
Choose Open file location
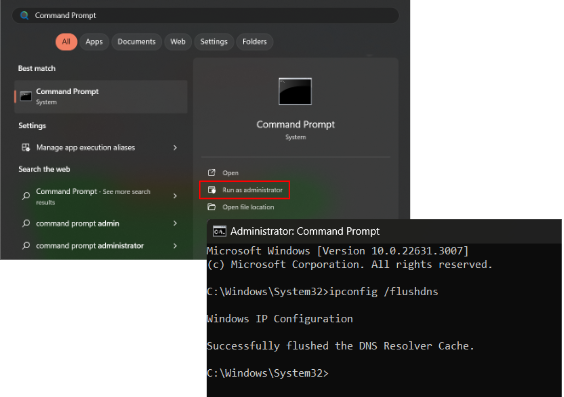[x=248, y=207]
